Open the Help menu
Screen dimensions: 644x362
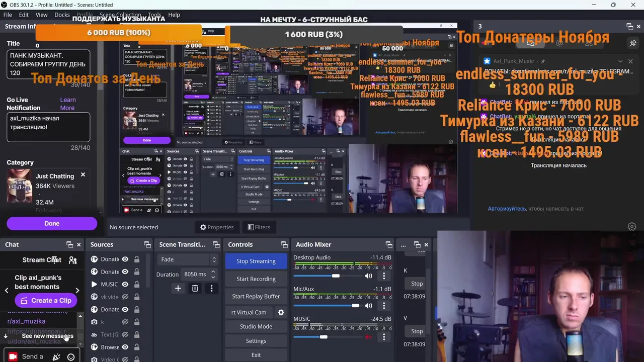[174, 15]
